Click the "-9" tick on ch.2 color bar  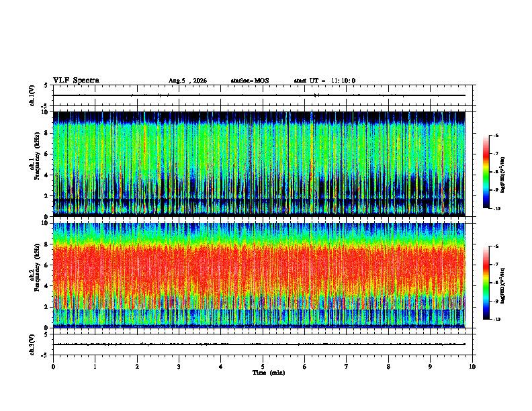496,301
